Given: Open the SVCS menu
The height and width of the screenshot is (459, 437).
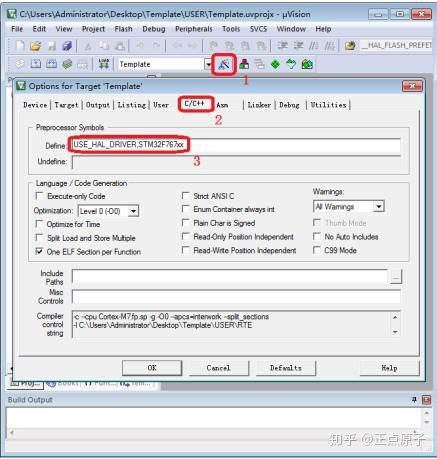Looking at the screenshot, I should pyautogui.click(x=258, y=29).
